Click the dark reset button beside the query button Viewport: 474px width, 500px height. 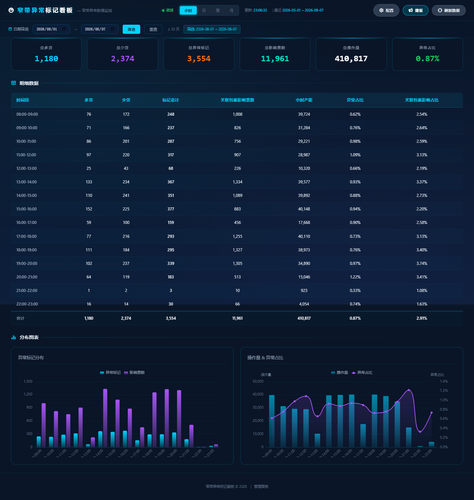pyautogui.click(x=153, y=29)
